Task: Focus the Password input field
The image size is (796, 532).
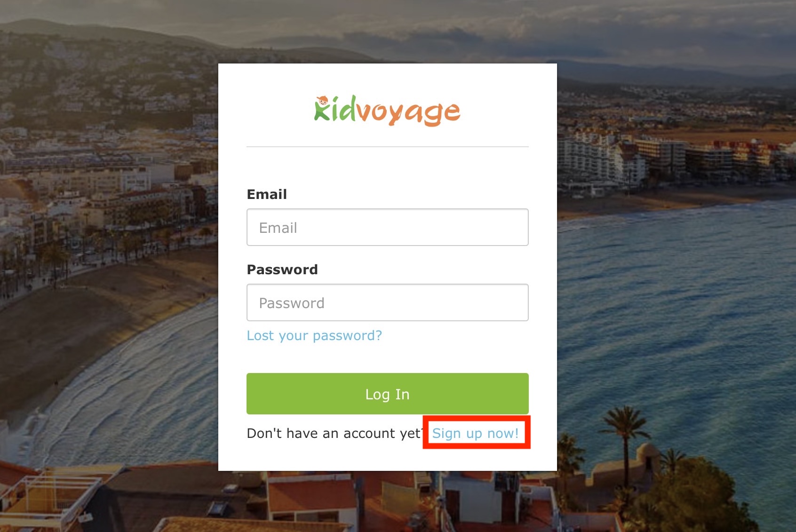Action: [387, 302]
